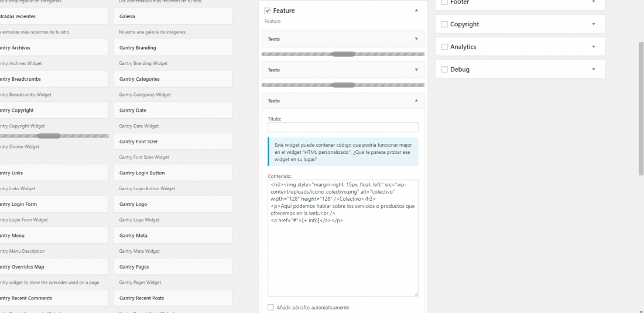This screenshot has width=644, height=313.
Task: Click 'Gantry Font Sizer Widget' description text
Action: click(144, 157)
